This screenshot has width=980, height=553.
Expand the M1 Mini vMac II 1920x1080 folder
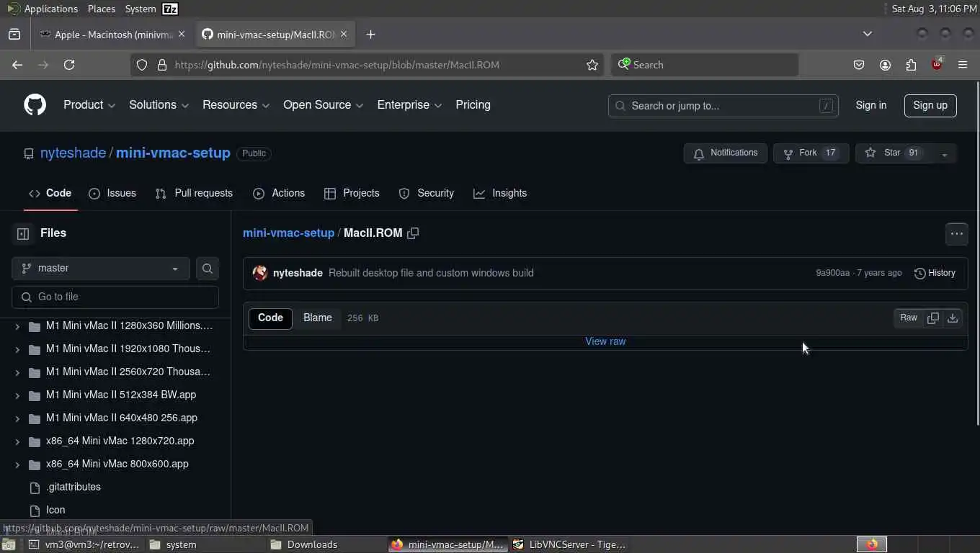(17, 349)
